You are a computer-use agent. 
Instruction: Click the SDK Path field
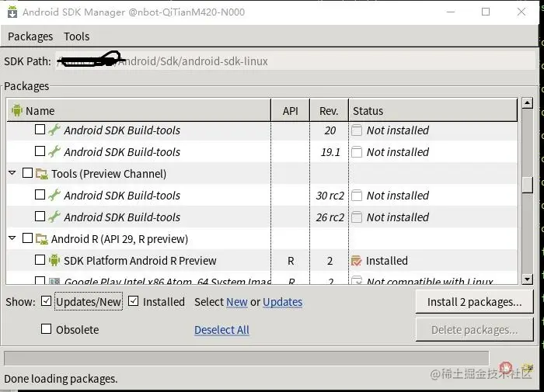point(295,61)
